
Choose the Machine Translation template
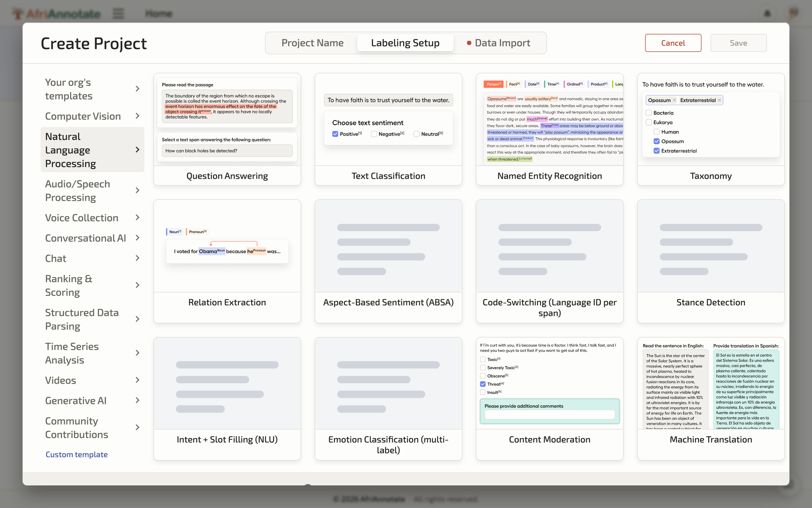coord(711,399)
